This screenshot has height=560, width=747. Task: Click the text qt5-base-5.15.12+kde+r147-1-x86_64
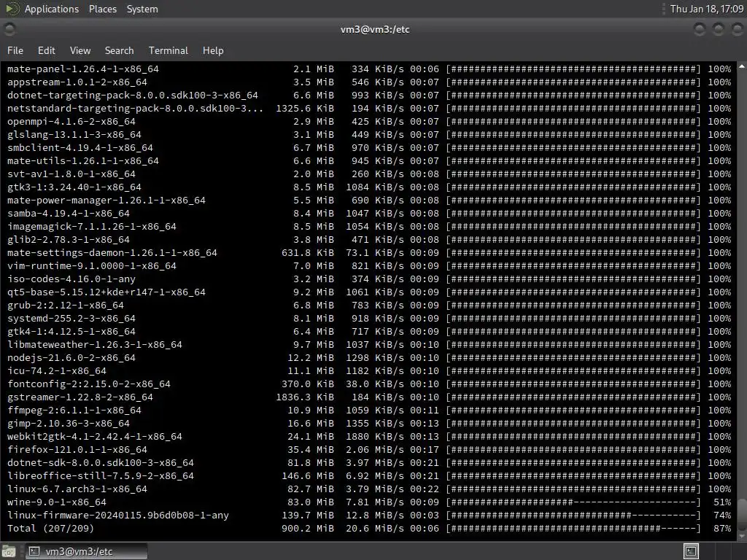pos(107,292)
